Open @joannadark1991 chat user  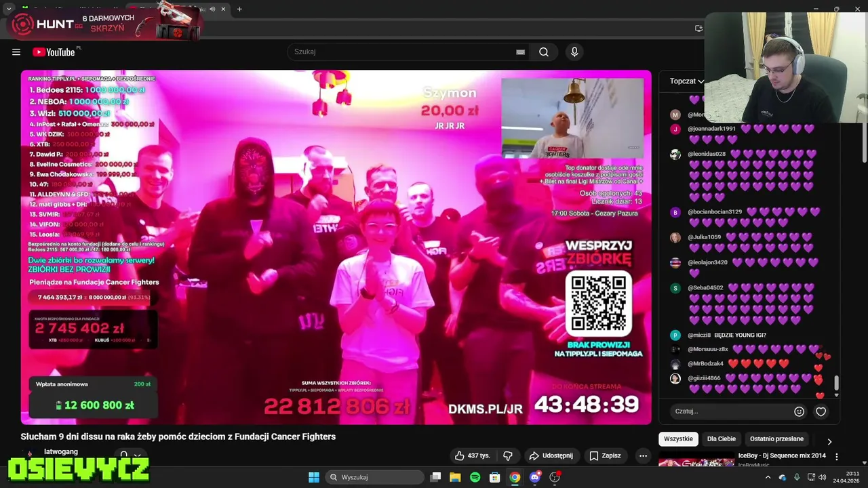coord(711,129)
